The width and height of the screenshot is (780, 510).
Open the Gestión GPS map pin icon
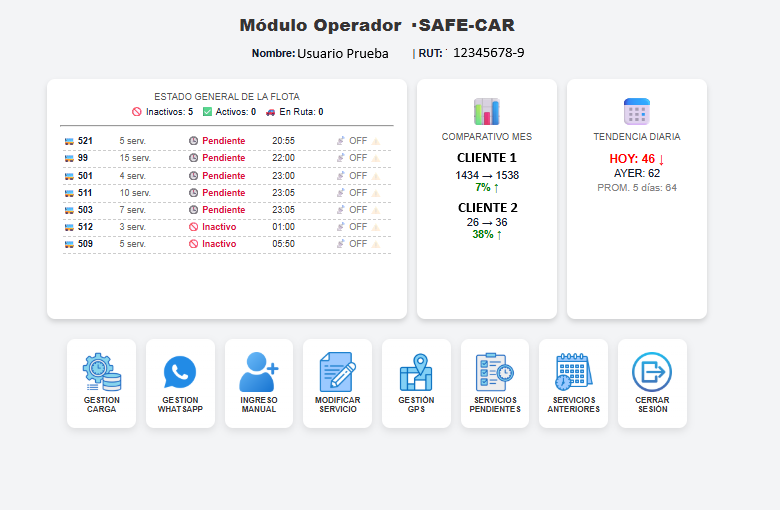[x=416, y=372]
